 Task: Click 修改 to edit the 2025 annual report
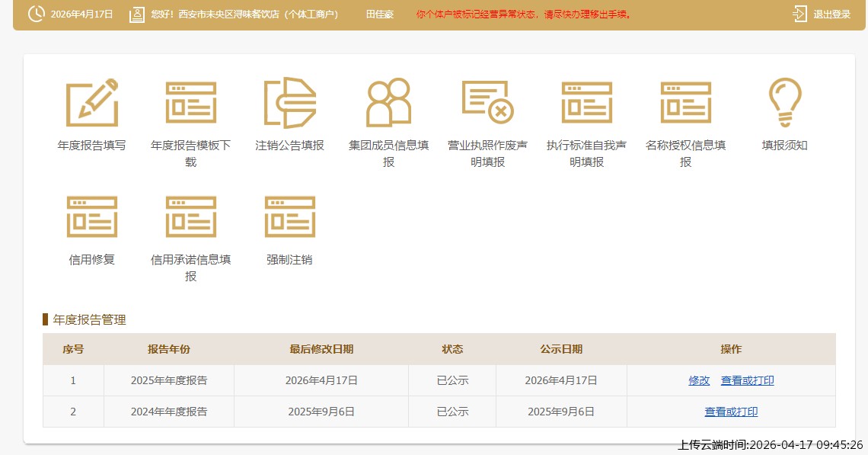(x=698, y=380)
